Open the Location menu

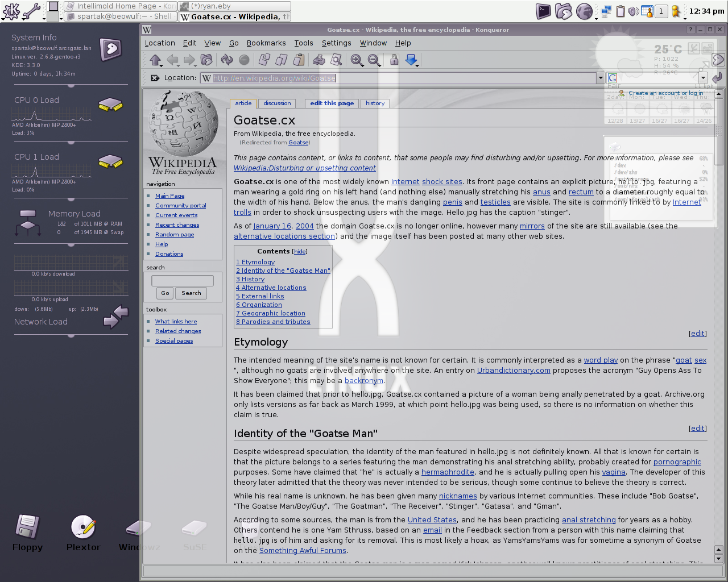coord(160,43)
